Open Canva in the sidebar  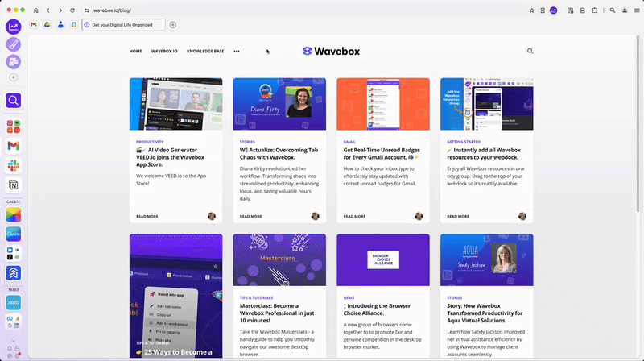point(14,234)
